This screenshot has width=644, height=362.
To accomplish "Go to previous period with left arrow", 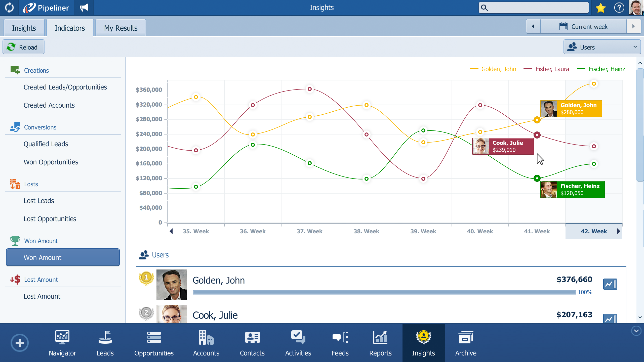I will [533, 26].
